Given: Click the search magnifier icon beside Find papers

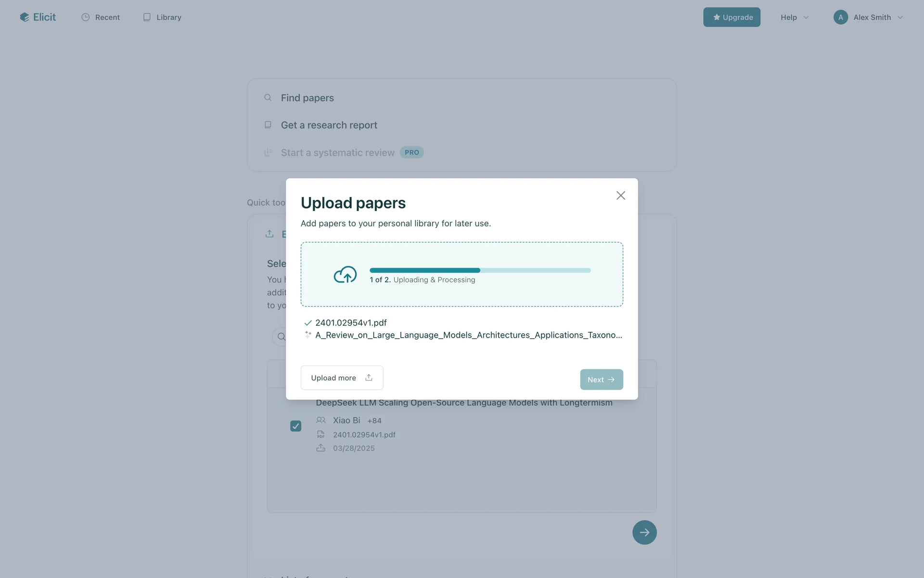Looking at the screenshot, I should coord(268,98).
